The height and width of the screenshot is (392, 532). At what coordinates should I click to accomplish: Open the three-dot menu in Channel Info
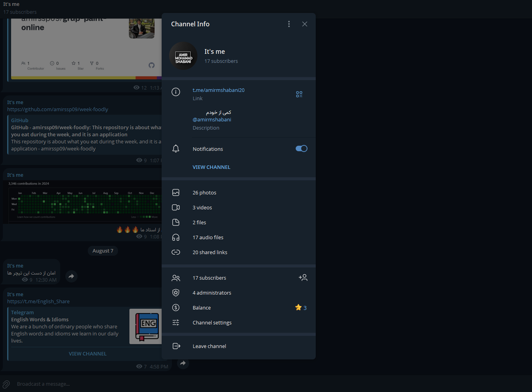coord(289,24)
